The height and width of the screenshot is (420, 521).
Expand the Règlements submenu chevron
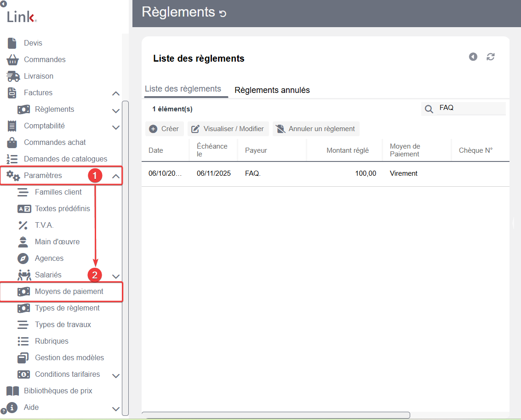[x=115, y=110]
